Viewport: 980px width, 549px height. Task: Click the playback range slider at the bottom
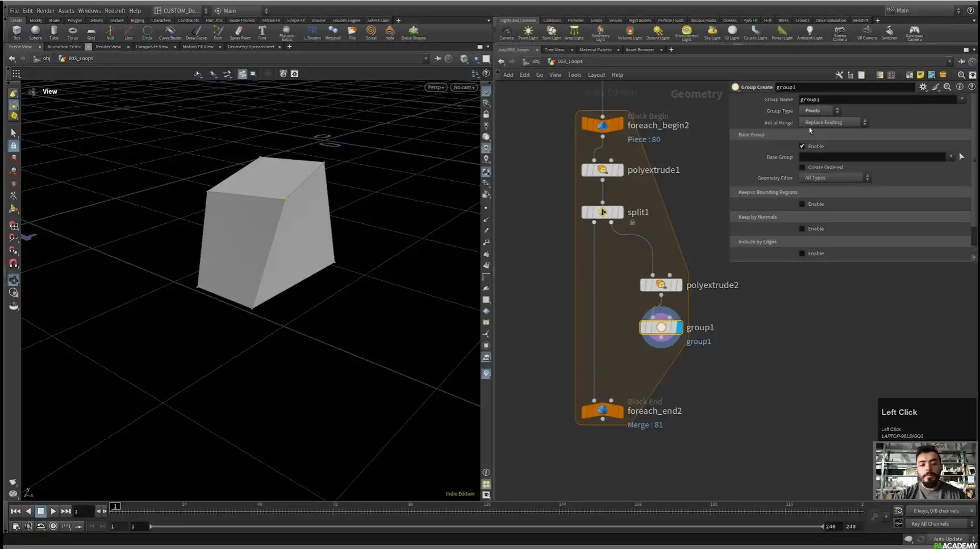pyautogui.click(x=483, y=526)
